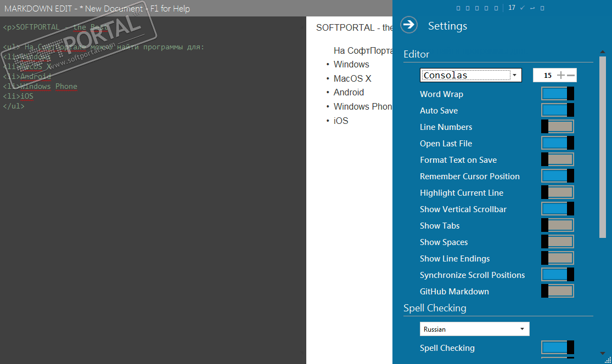Enable Format Text on Save
Screen dimensions: 612x364
557,160
